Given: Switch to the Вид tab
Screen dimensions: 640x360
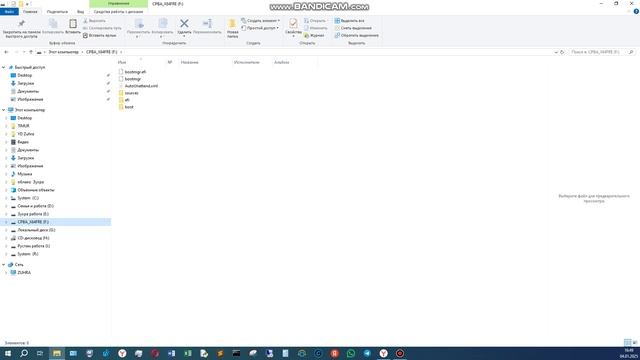Looking at the screenshot, I should 80,12.
